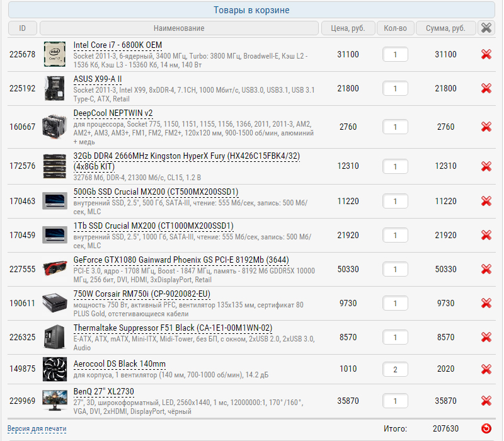Open Aerocool DS Black fan thumbnail
This screenshot has width=504, height=441.
(x=55, y=369)
